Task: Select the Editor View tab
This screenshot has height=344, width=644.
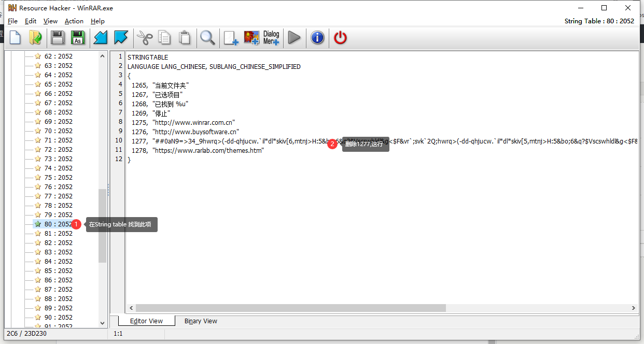Action: click(146, 321)
